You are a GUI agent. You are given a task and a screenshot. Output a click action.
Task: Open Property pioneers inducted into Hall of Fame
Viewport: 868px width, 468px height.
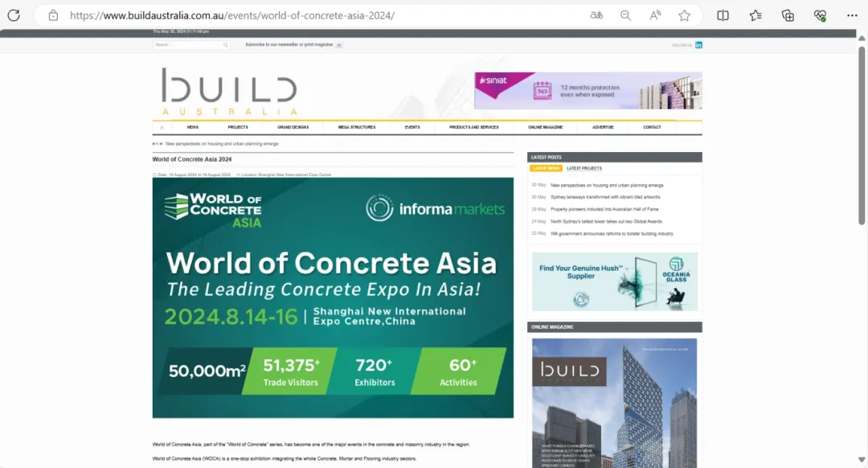[604, 209]
